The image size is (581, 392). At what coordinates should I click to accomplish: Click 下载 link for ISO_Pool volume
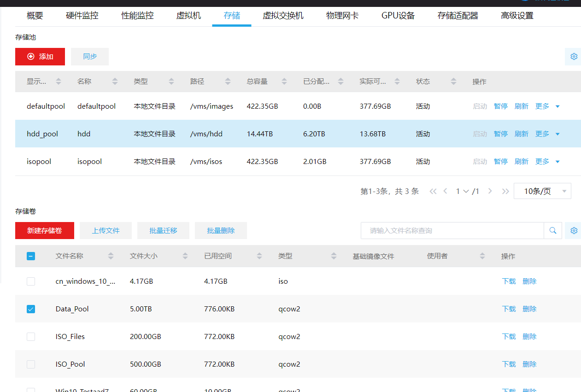pos(509,364)
